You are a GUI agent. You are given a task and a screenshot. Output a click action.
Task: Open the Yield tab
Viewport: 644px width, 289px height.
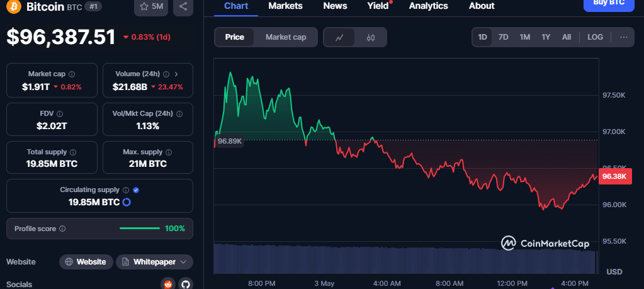(378, 6)
